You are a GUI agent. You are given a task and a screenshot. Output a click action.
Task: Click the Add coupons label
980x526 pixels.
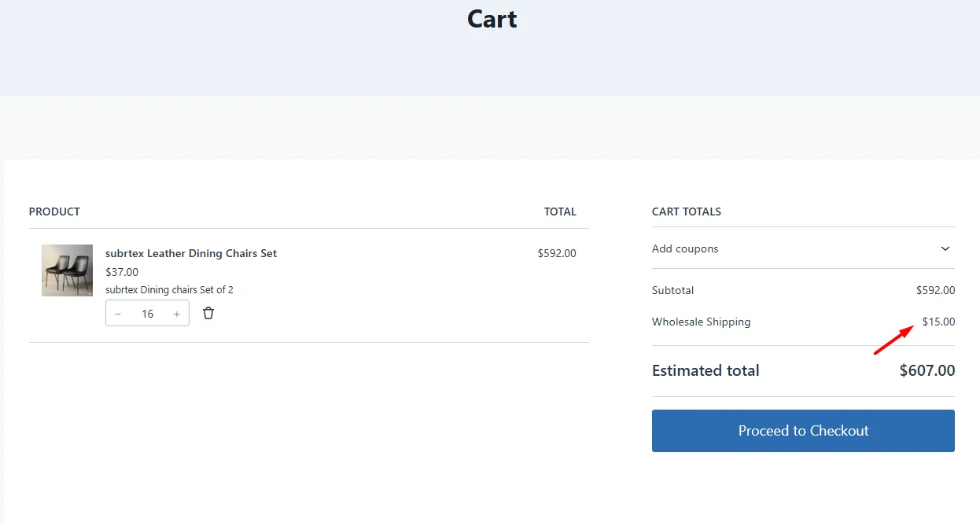[x=685, y=248]
